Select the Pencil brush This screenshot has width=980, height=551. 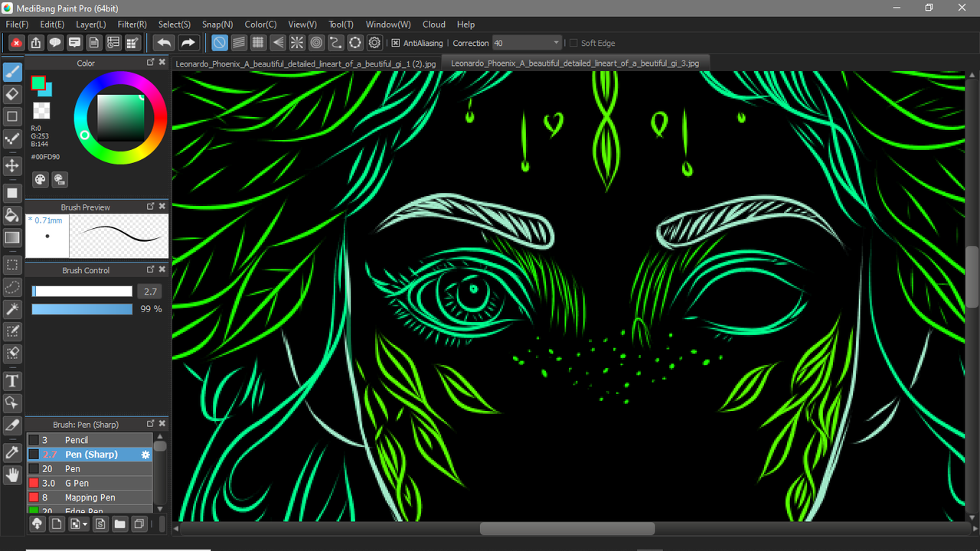[90, 440]
